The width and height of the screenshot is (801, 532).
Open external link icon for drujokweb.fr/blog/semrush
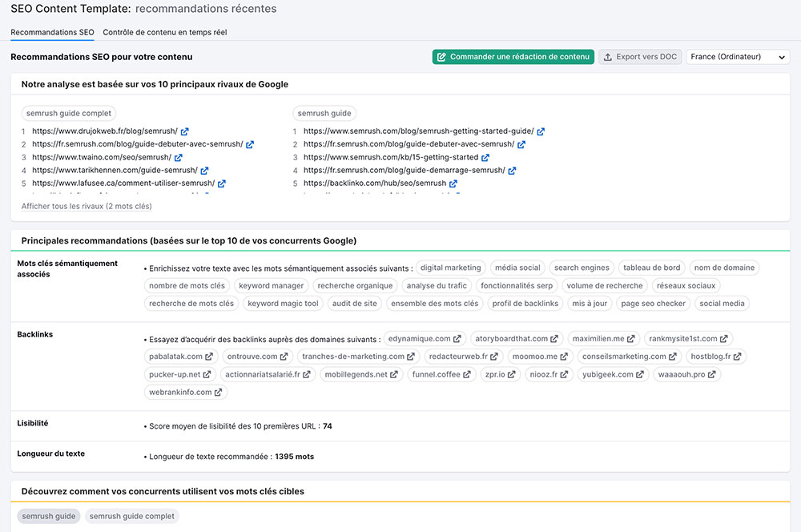click(184, 131)
